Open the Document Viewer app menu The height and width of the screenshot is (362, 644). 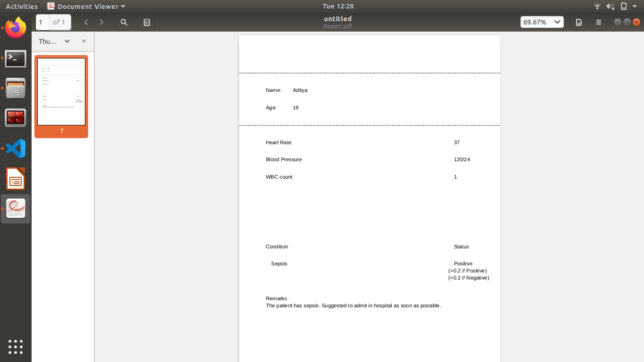(x=87, y=6)
